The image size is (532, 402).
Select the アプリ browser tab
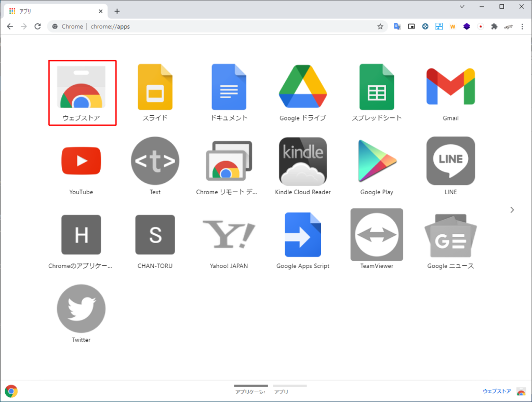coord(56,11)
